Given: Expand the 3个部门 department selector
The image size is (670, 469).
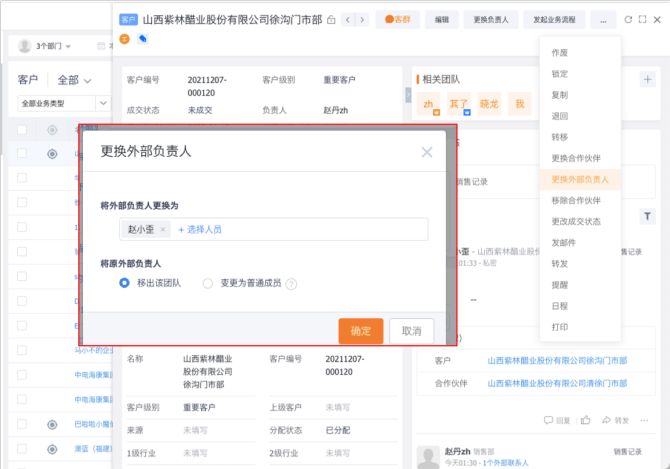Looking at the screenshot, I should click(x=52, y=46).
